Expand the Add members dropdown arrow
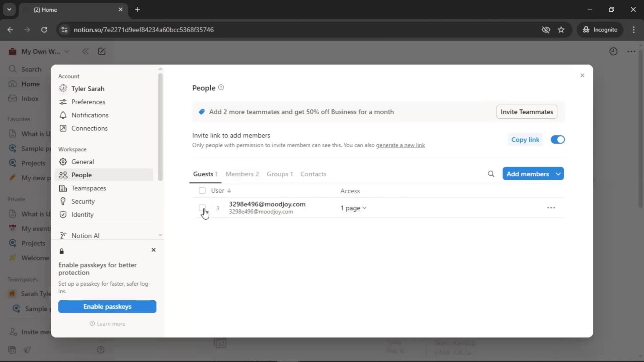Screen dimensions: 644x362 click(558, 174)
